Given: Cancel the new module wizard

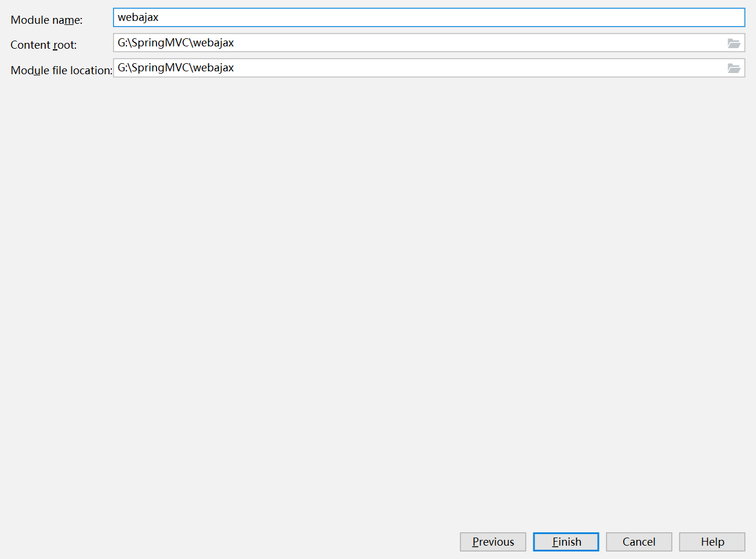Looking at the screenshot, I should click(x=639, y=542).
